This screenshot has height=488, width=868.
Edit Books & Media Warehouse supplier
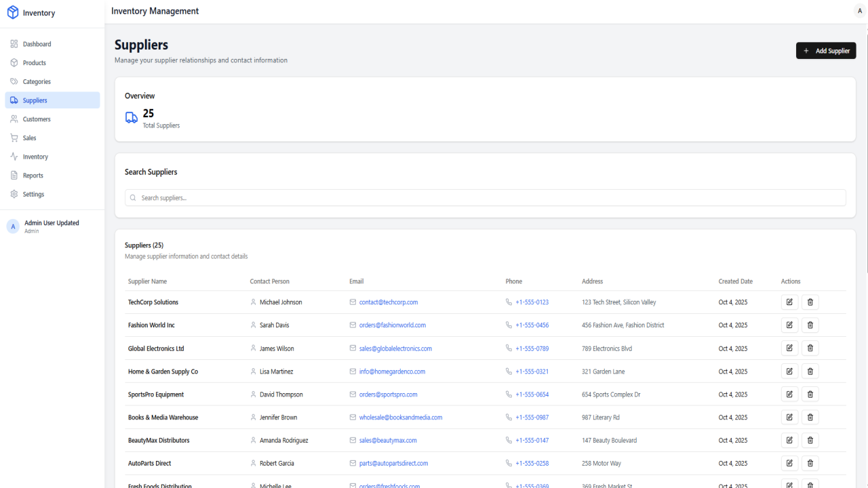[x=789, y=418]
